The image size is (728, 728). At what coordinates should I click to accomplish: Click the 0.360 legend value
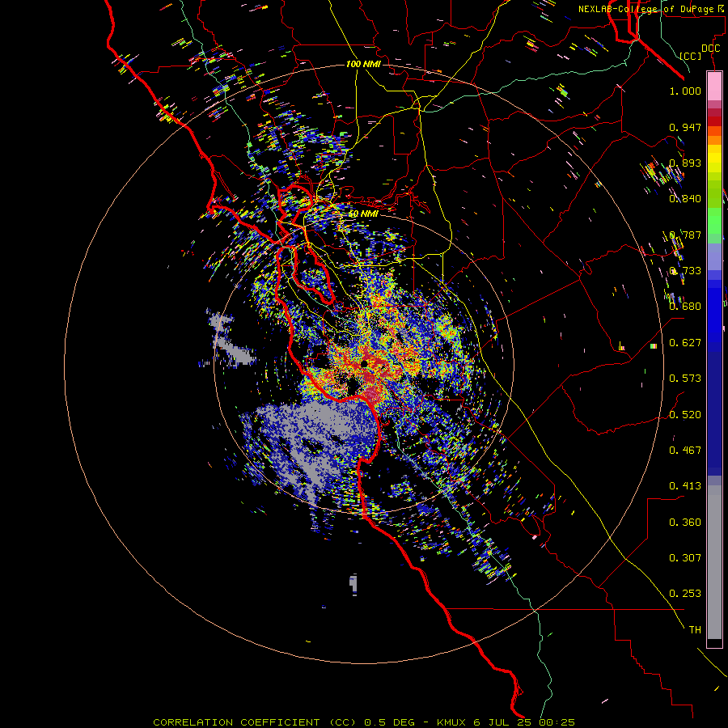pyautogui.click(x=685, y=523)
